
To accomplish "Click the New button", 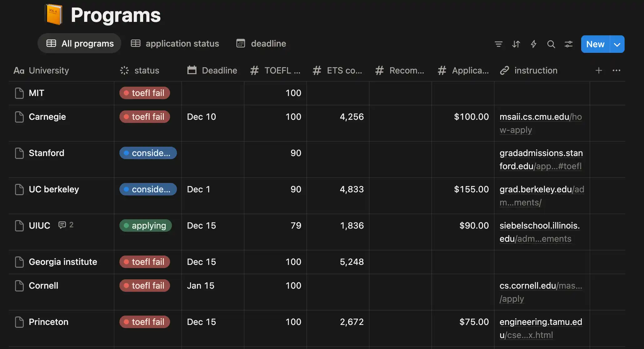I will [595, 44].
